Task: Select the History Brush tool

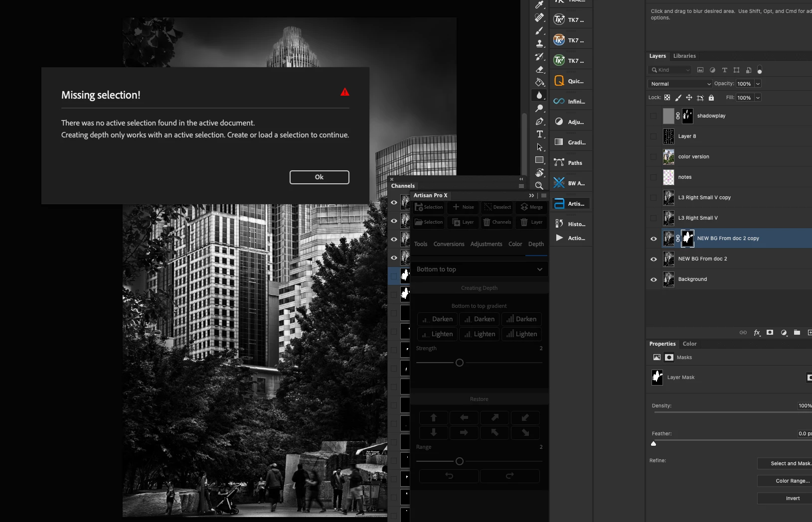Action: 539,57
